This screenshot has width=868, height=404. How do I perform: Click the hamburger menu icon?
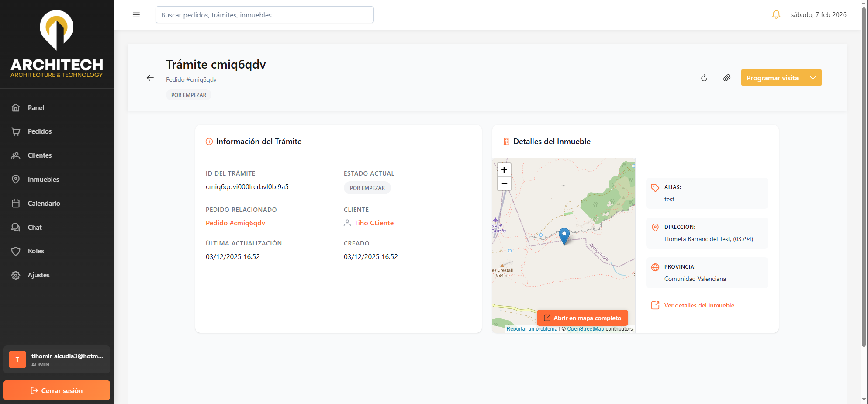136,15
